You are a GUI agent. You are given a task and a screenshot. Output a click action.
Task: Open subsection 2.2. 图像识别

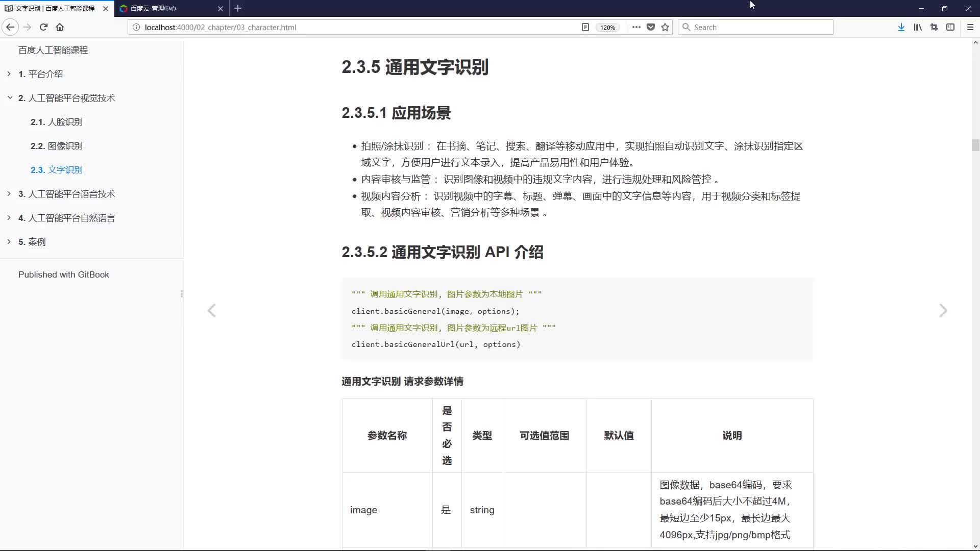(x=57, y=146)
